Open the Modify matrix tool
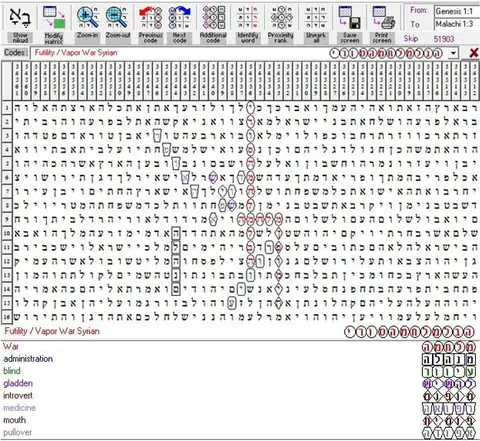The image size is (480, 441). (54, 18)
